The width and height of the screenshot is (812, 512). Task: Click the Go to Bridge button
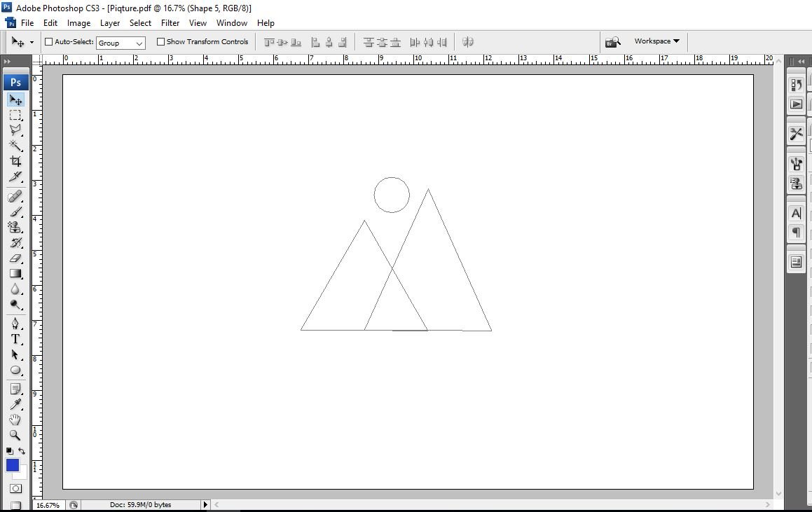pyautogui.click(x=612, y=42)
